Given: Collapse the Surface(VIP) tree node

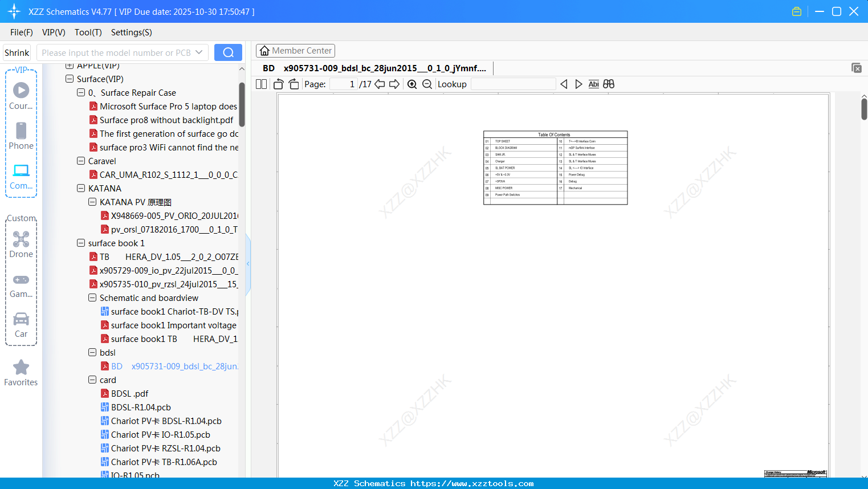Looking at the screenshot, I should tap(70, 79).
